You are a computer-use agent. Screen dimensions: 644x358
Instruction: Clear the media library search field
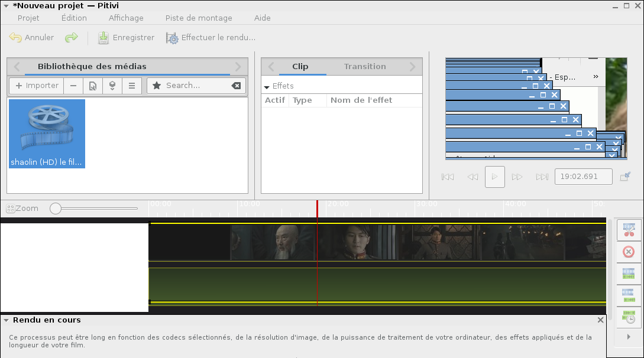tap(236, 86)
